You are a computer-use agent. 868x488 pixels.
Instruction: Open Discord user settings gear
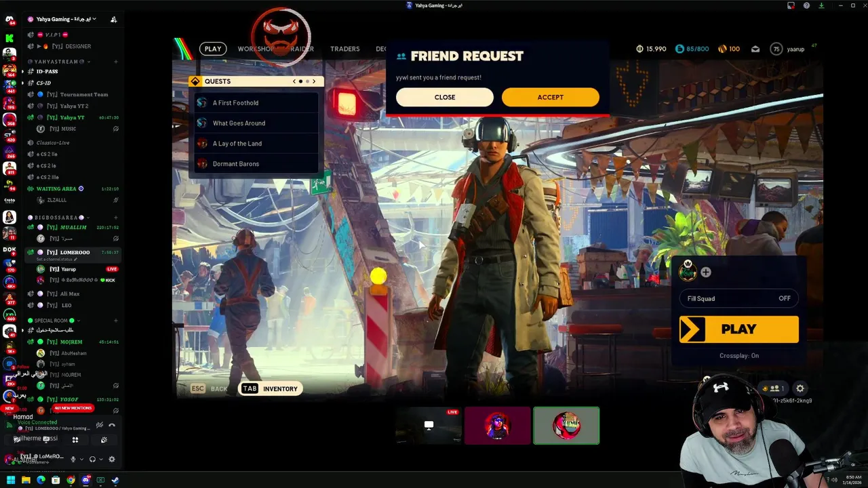tap(112, 459)
